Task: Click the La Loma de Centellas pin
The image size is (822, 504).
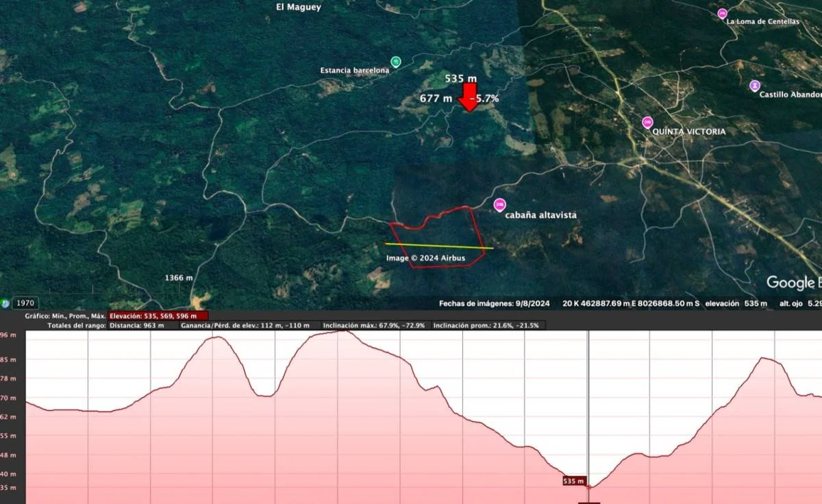Action: click(722, 14)
